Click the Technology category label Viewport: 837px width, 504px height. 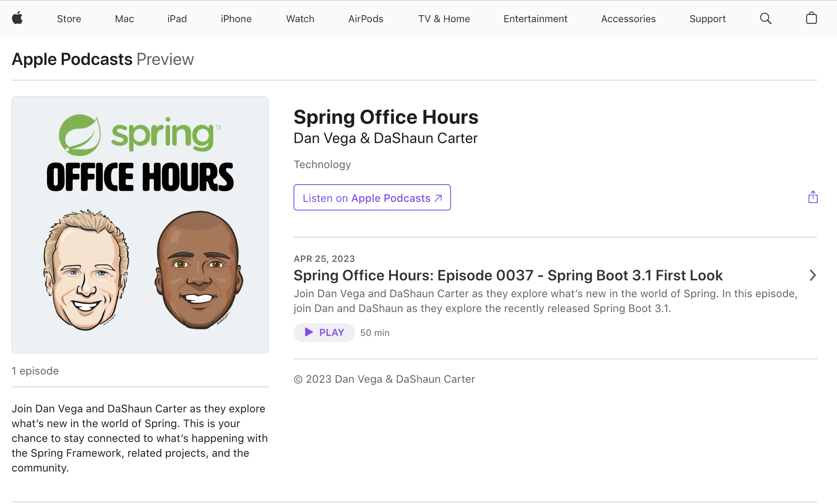click(322, 164)
